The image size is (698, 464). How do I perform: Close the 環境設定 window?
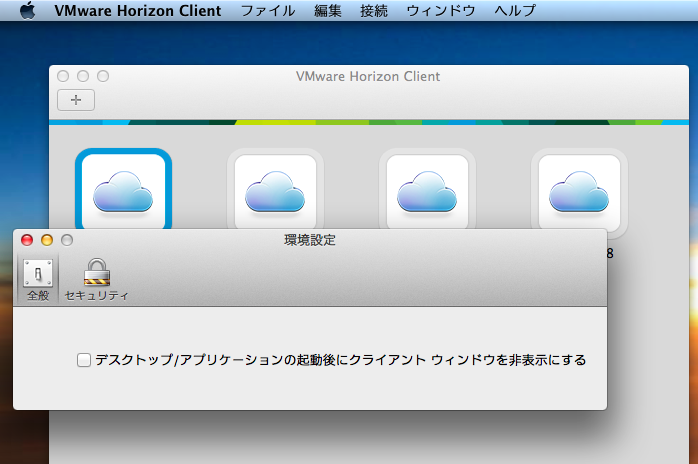27,240
